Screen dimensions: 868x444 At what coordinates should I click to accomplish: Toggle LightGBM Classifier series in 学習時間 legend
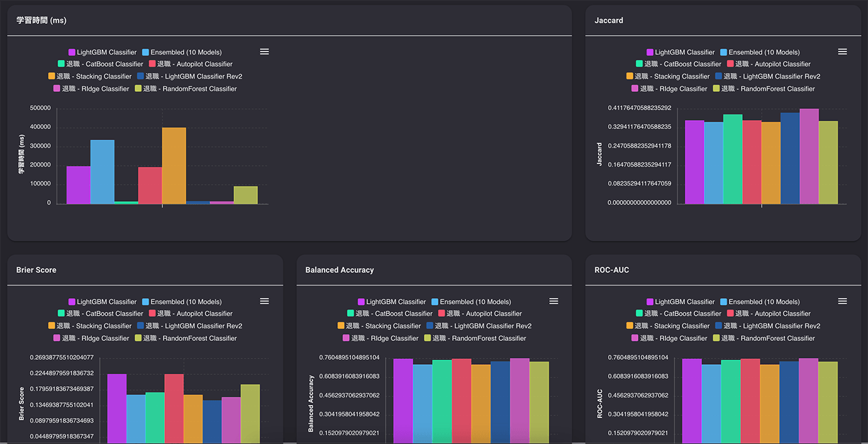pos(103,52)
